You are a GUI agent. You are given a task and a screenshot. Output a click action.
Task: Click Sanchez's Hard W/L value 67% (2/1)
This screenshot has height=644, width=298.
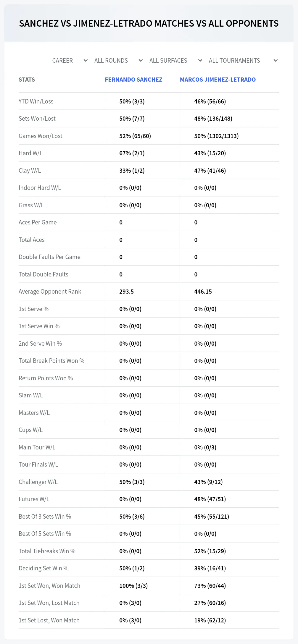point(132,153)
